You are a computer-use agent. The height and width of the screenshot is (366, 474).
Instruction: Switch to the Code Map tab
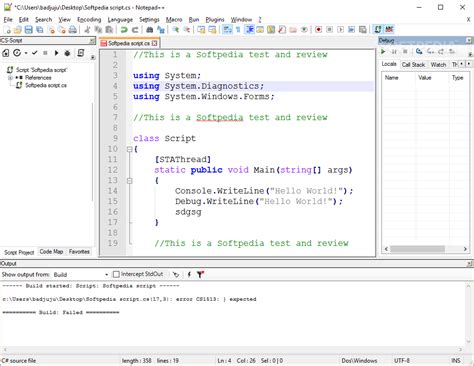pyautogui.click(x=51, y=252)
